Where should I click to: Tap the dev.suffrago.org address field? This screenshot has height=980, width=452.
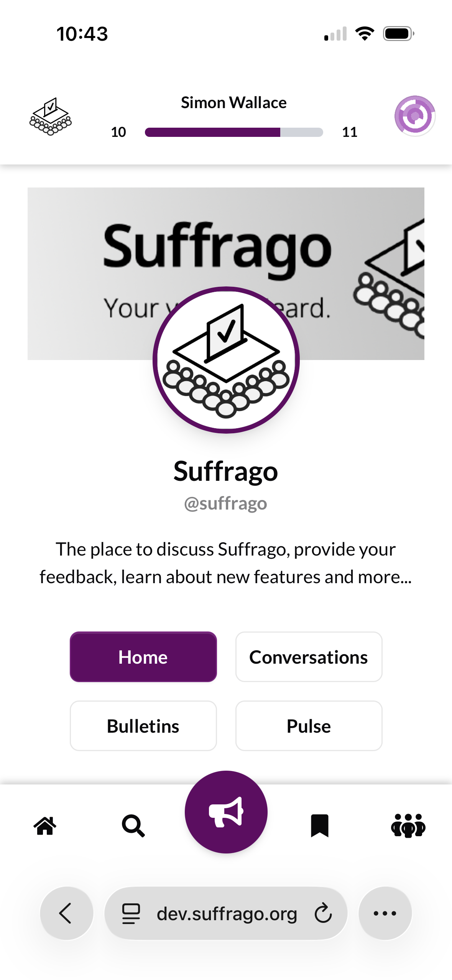(227, 913)
